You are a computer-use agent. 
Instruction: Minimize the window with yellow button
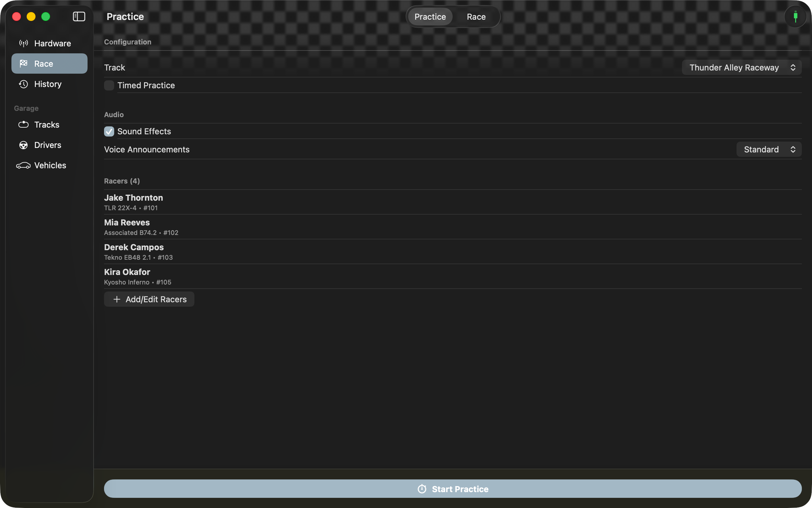[x=31, y=17]
